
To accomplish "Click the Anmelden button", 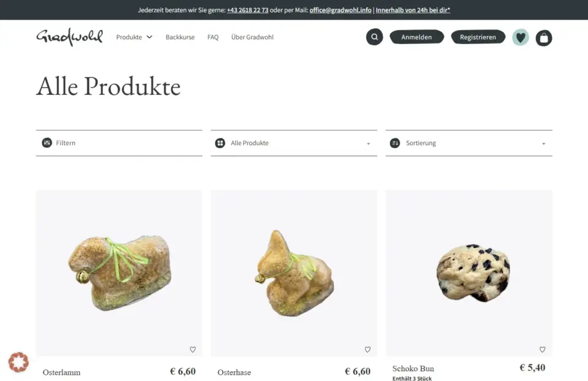I will pyautogui.click(x=417, y=37).
